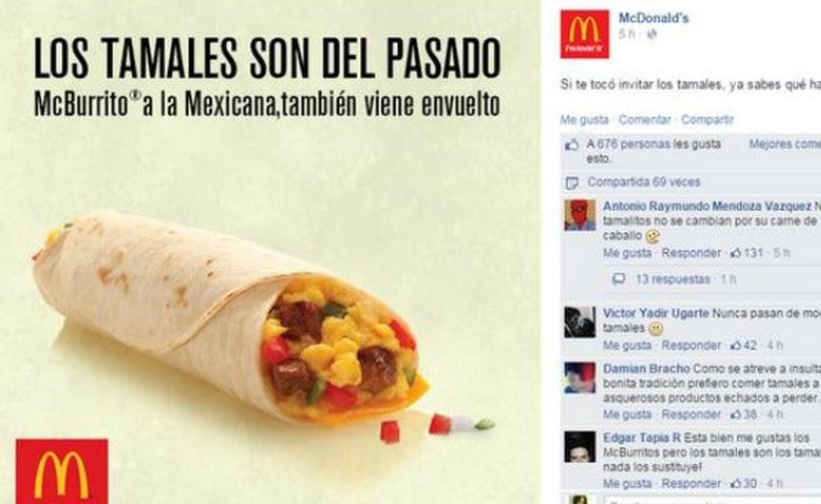821x504 pixels.
Task: Open the McDonald's page name link
Action: 653,18
